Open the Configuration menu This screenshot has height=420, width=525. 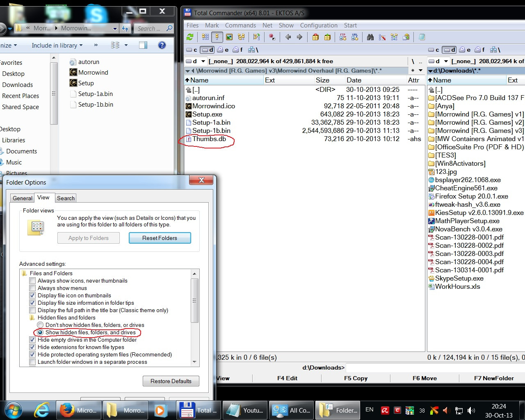point(319,25)
